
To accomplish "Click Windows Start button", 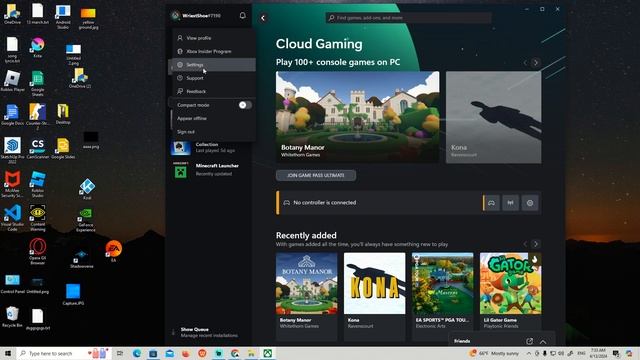I will 8,353.
